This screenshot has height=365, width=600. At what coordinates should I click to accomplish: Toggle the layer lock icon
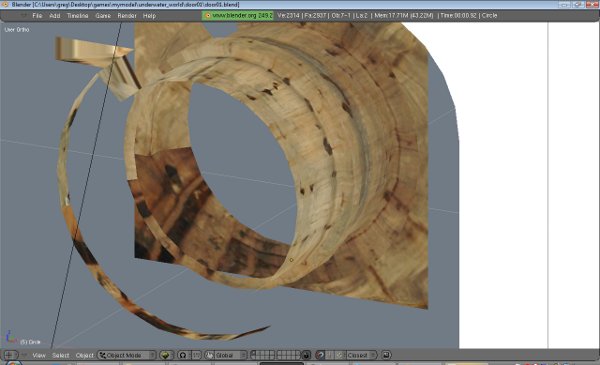tap(306, 355)
